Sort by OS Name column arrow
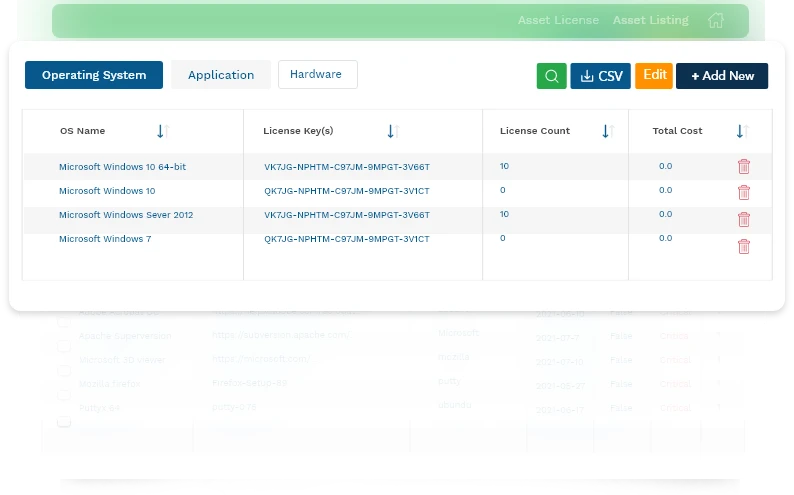The height and width of the screenshot is (495, 794). tap(163, 131)
